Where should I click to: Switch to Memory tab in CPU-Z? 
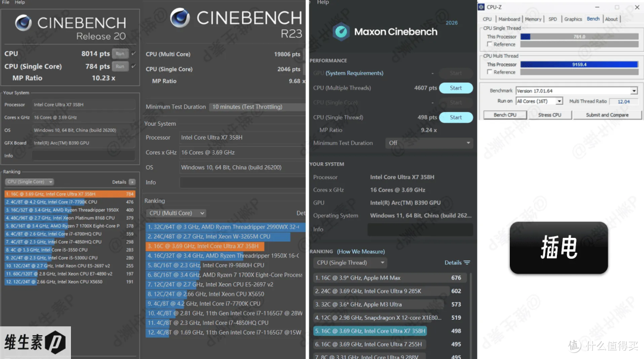coord(532,19)
